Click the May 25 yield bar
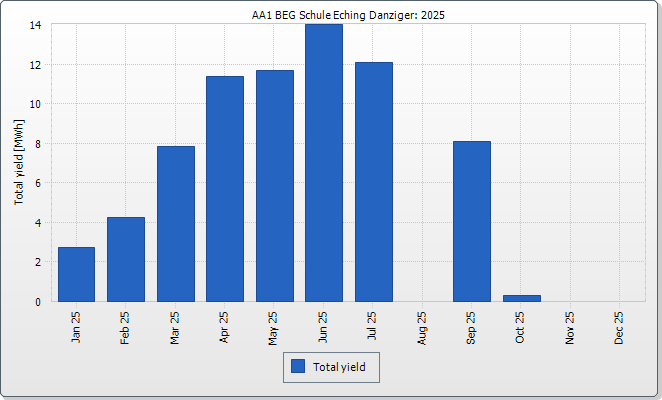Screen dimensions: 662x400 274,185
